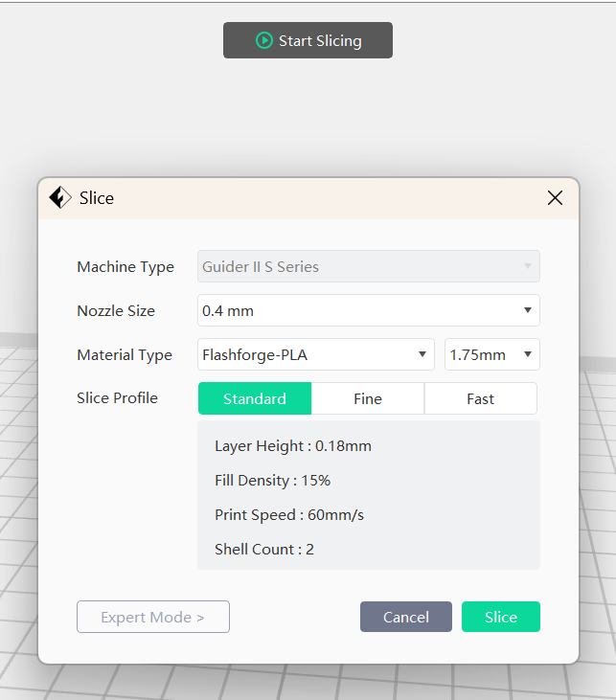Screen dimensions: 616x700
Task: Switch to the Fine slice profile
Action: pyautogui.click(x=368, y=398)
